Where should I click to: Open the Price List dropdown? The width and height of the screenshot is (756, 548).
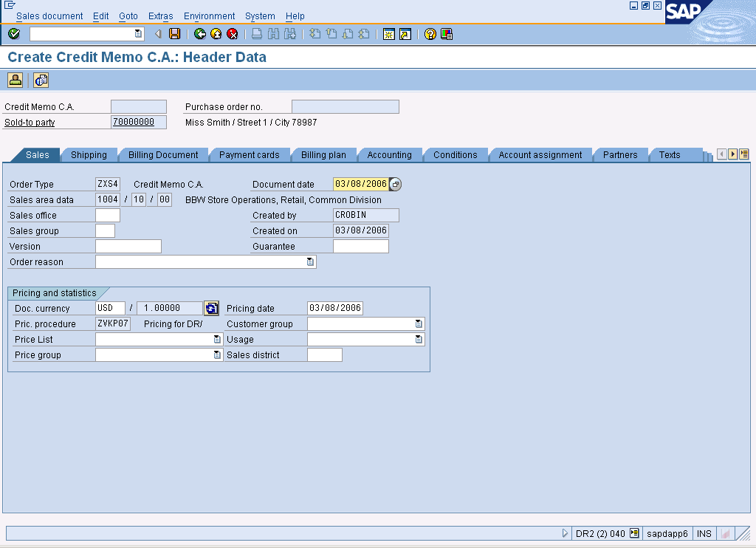[x=217, y=339]
